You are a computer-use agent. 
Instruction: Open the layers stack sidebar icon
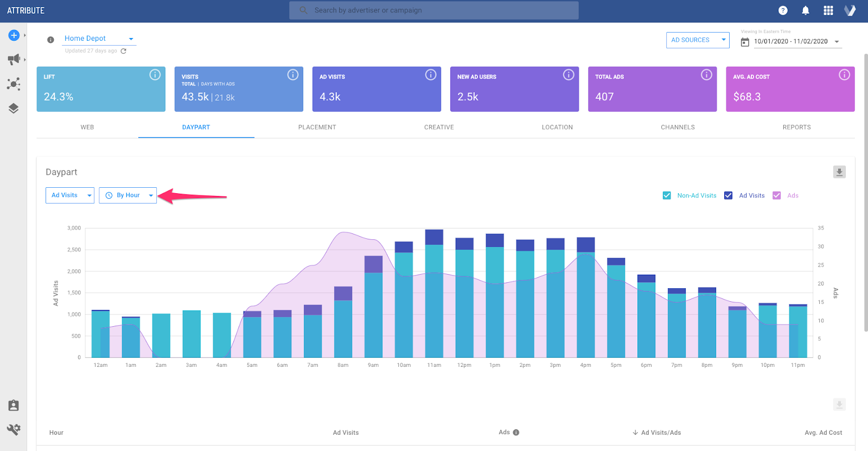(14, 108)
